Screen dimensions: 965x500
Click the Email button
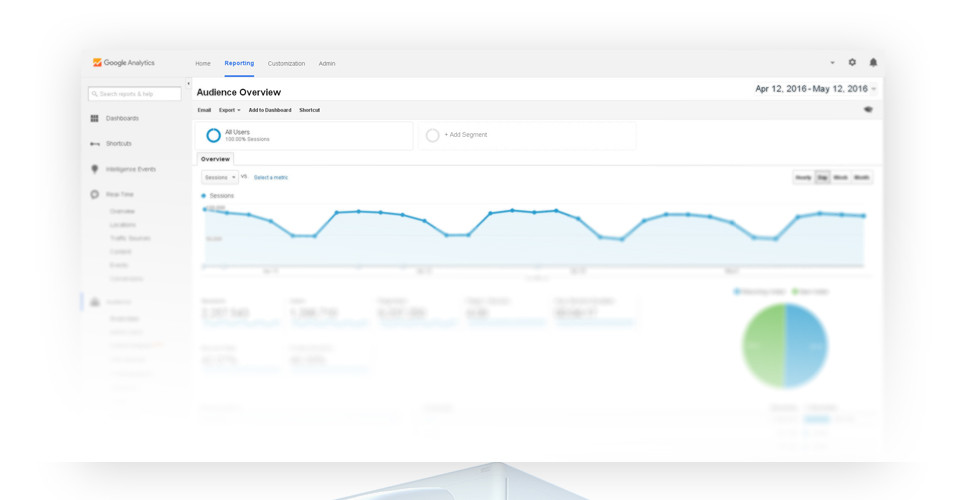[x=204, y=110]
